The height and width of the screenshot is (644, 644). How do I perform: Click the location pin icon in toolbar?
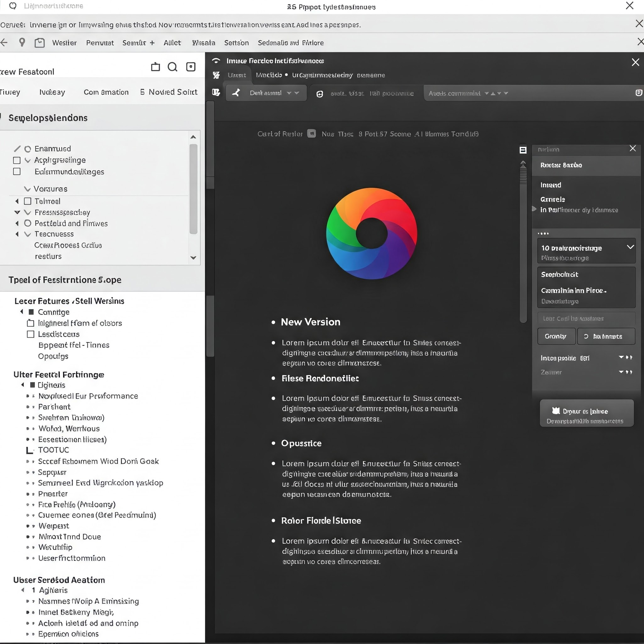pyautogui.click(x=22, y=42)
